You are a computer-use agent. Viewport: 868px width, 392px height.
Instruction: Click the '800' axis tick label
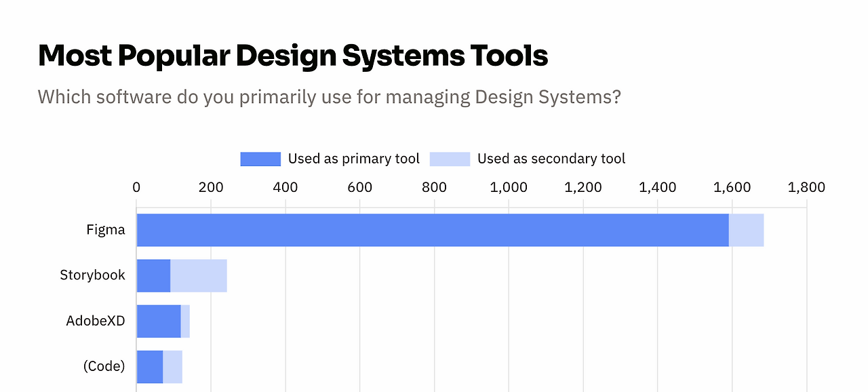click(x=434, y=188)
